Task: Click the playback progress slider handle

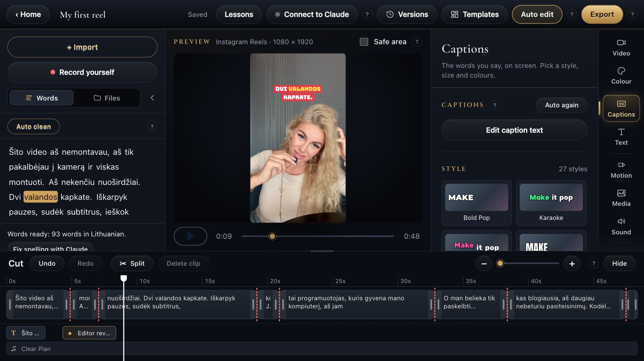Action: [272, 236]
